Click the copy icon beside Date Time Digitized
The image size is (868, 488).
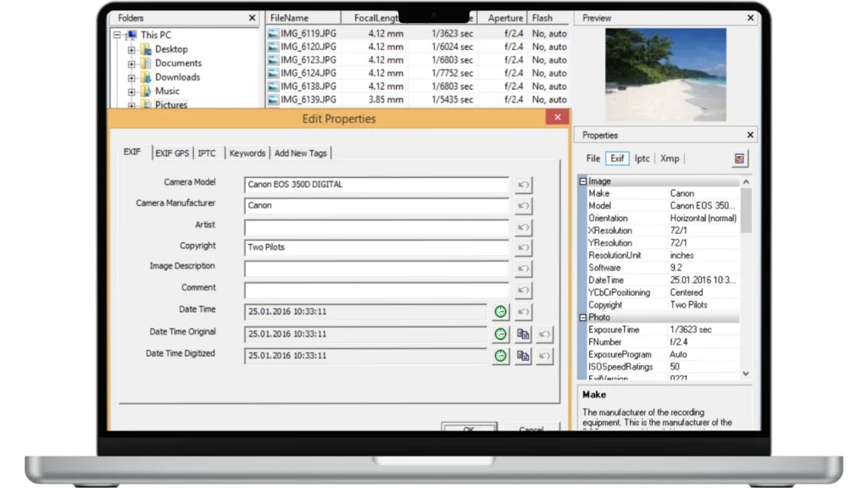523,356
